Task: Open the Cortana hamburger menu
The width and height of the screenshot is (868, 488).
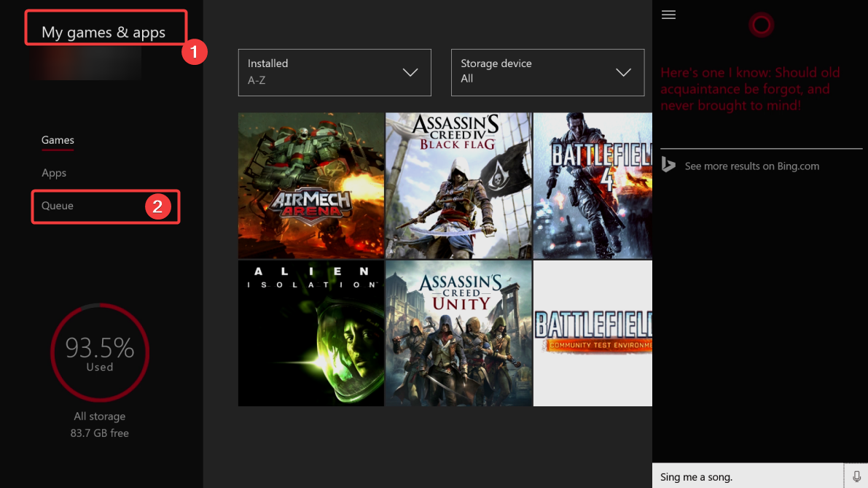Action: [668, 15]
